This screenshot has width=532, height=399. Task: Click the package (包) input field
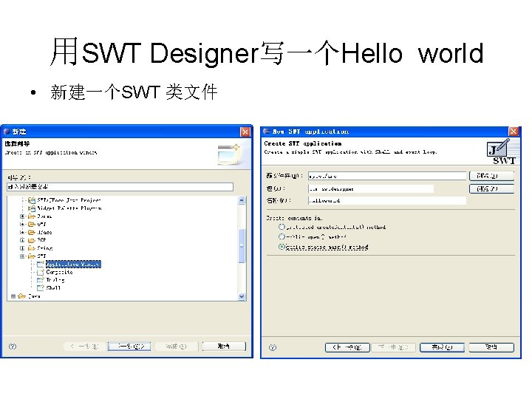tap(371, 188)
